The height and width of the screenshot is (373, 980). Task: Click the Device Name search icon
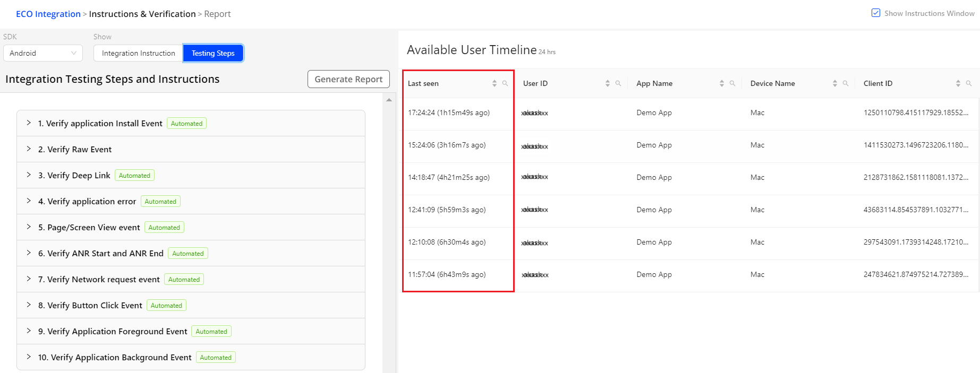click(846, 83)
